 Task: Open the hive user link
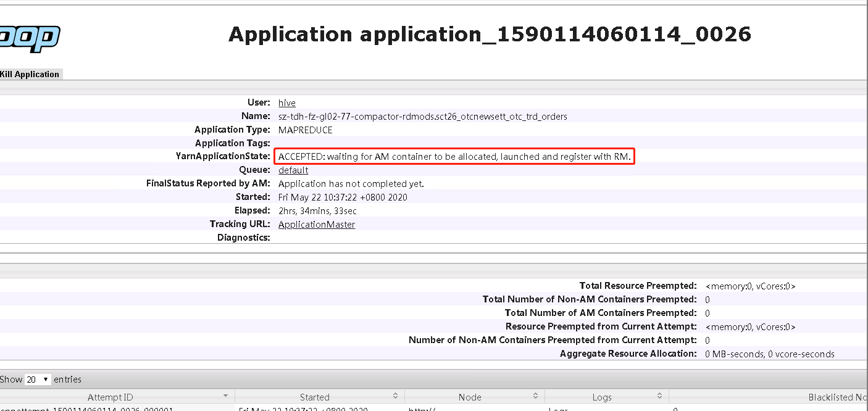(x=287, y=103)
